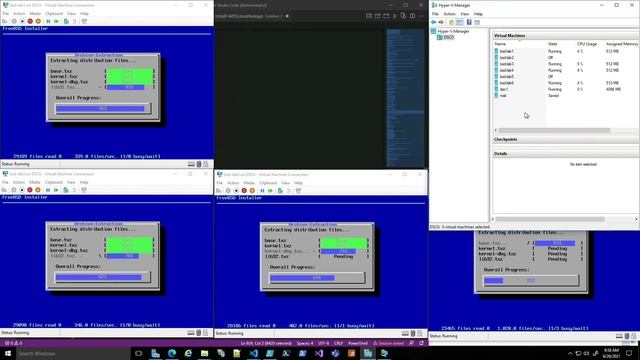Open File menu in bottom-middle VM Connection window

tap(220, 183)
